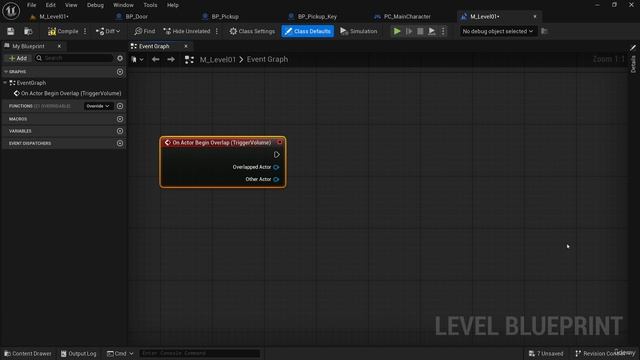Viewport: 640px width, 360px height.
Task: Close the Event Graph tab
Action: (186, 46)
